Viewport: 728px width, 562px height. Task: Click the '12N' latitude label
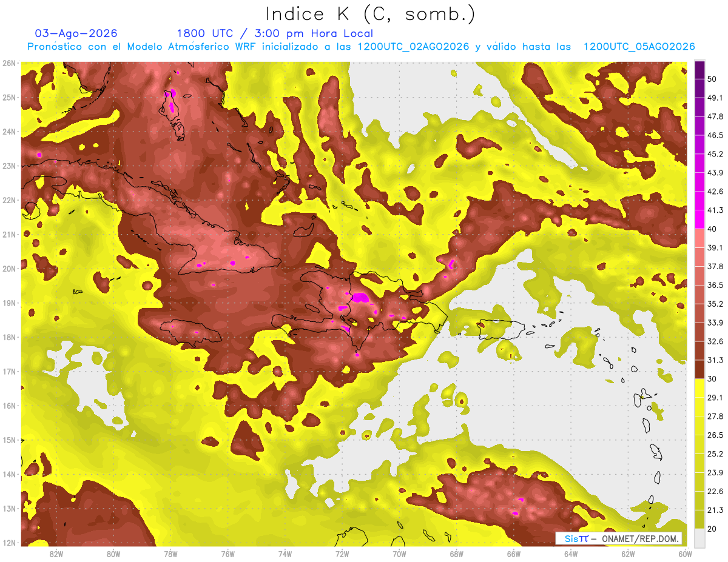(9, 543)
